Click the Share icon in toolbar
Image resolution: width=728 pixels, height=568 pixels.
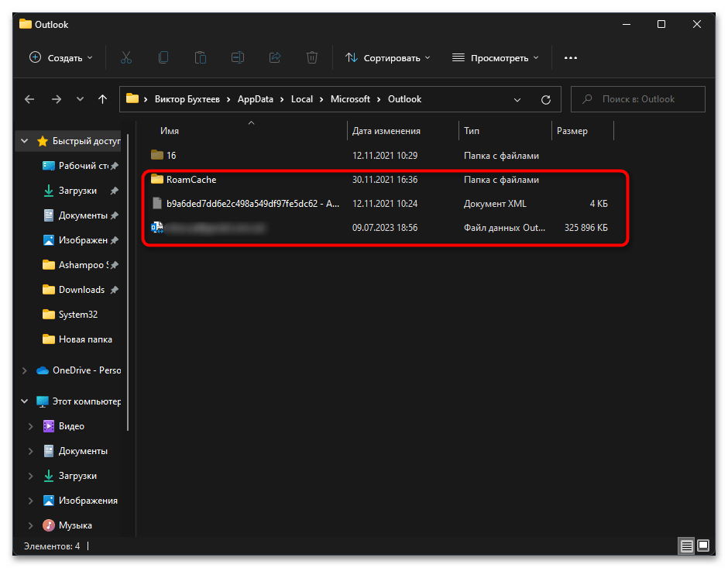(275, 58)
